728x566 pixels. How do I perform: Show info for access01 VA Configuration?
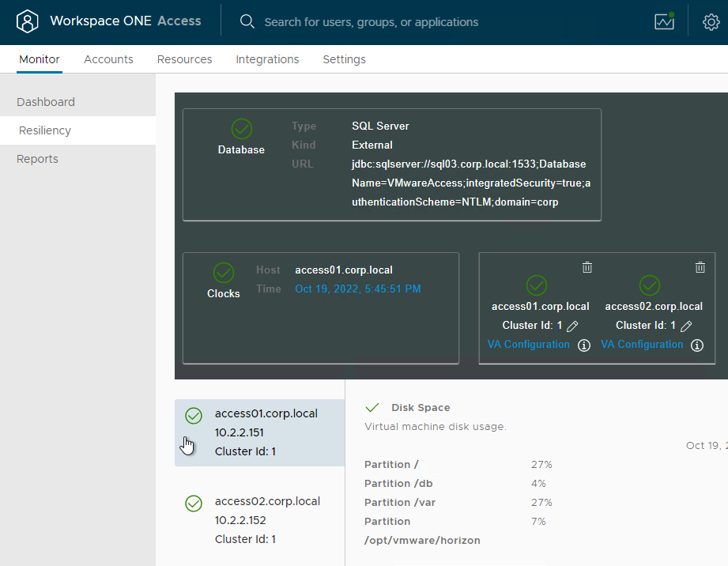pos(584,345)
